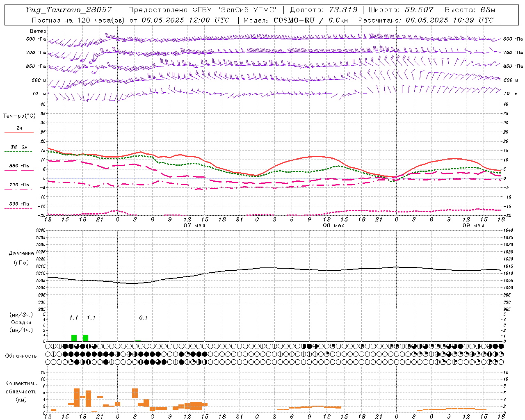Click the (мм/3ч.) precipitation unit label
Screen dimensions: 525x420
click(21, 315)
